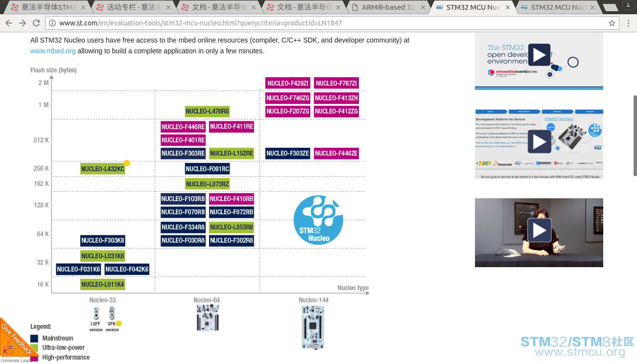
Task: Open the NUCLEO-F429ZI board
Action: pyautogui.click(x=288, y=83)
